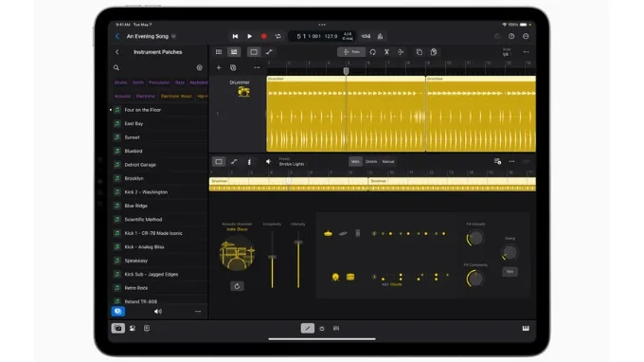Regenerate the drummer pattern with refresh icon
Screen dimensions: 644x362
[x=237, y=286]
